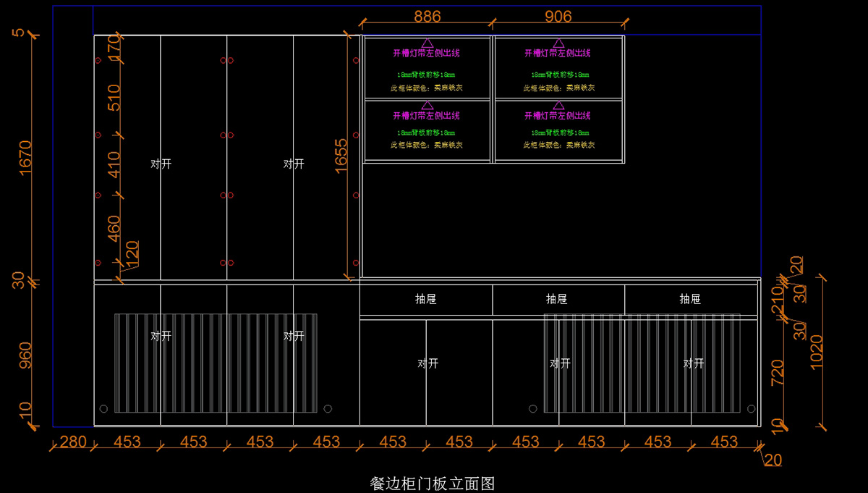
Task: Click the 960 vertical dimension text
Action: (25, 356)
